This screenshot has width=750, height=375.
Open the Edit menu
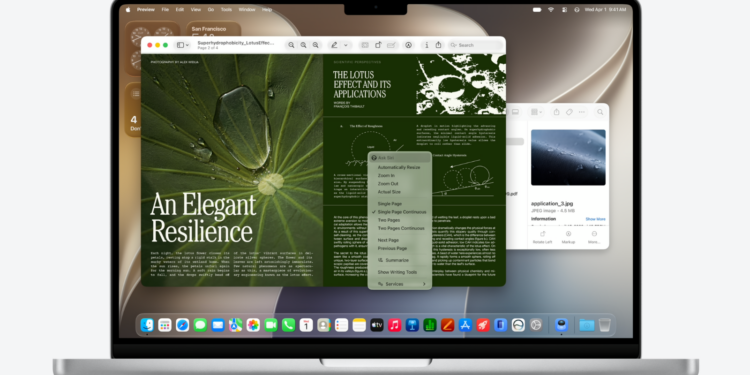[179, 10]
